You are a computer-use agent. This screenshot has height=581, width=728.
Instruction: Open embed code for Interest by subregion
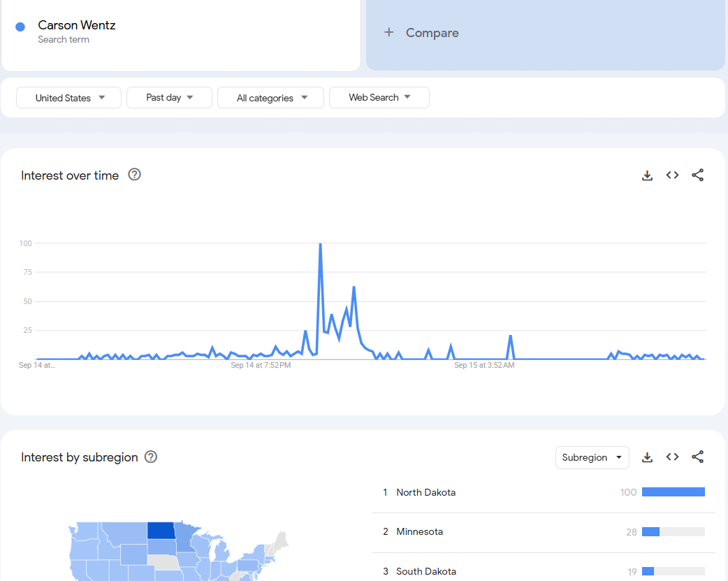pos(672,457)
